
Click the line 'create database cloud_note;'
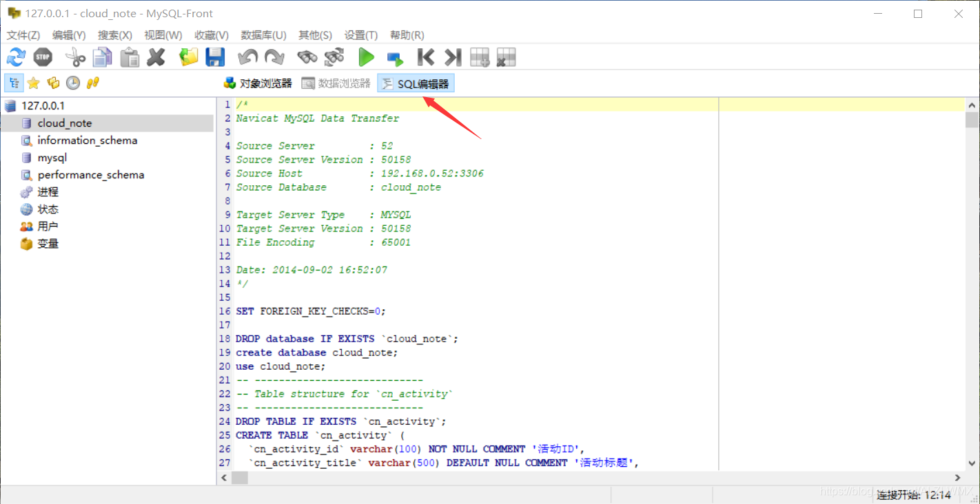317,353
